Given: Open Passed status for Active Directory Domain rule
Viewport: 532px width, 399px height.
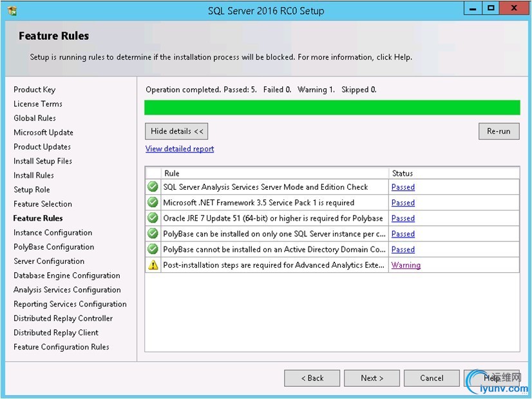Looking at the screenshot, I should (x=403, y=250).
